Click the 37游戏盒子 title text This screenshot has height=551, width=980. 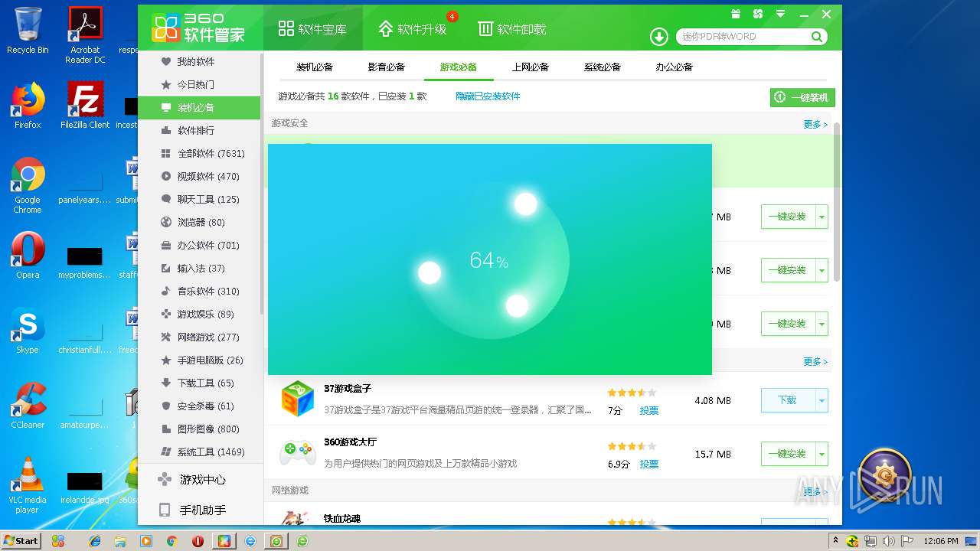pyautogui.click(x=348, y=389)
